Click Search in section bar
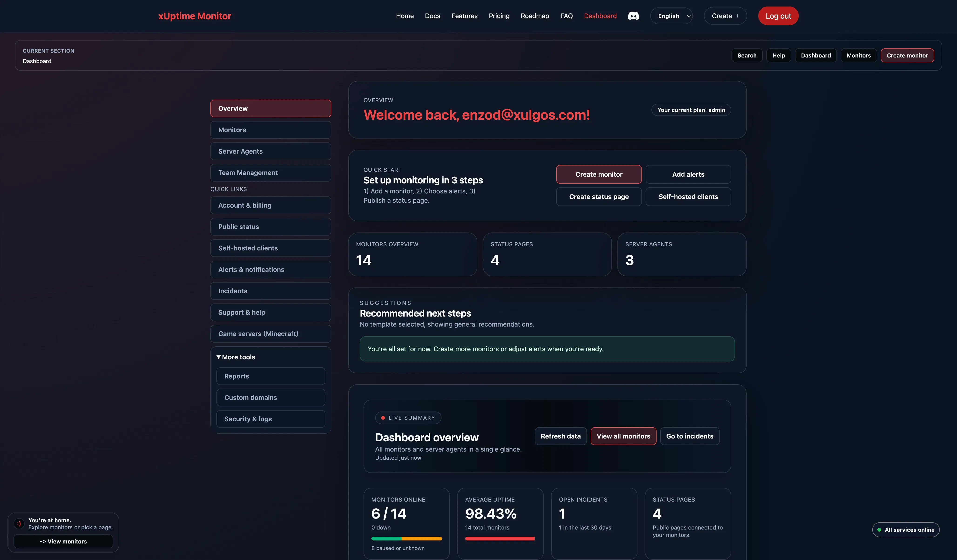The width and height of the screenshot is (957, 560). pyautogui.click(x=747, y=55)
